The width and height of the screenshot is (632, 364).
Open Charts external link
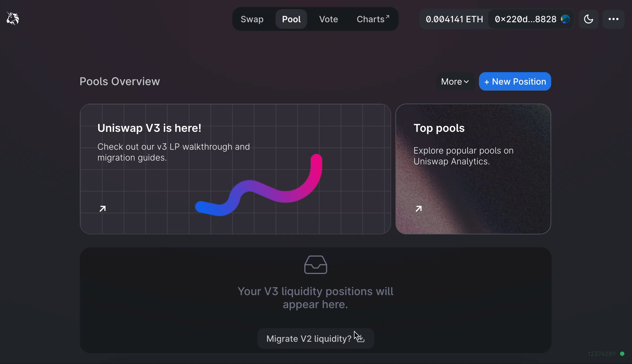(x=372, y=19)
